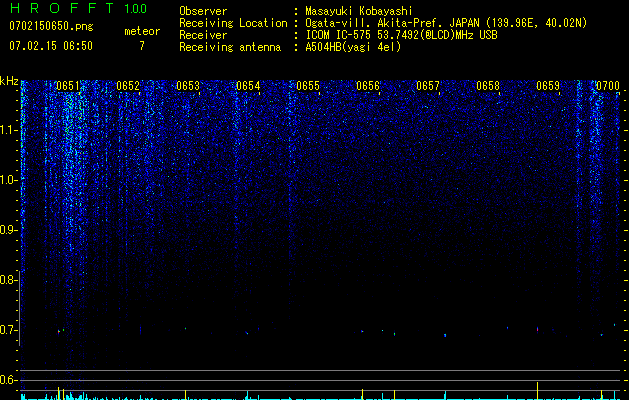
Task: Click the red meteor echo dot near 0651
Action: (x=59, y=332)
